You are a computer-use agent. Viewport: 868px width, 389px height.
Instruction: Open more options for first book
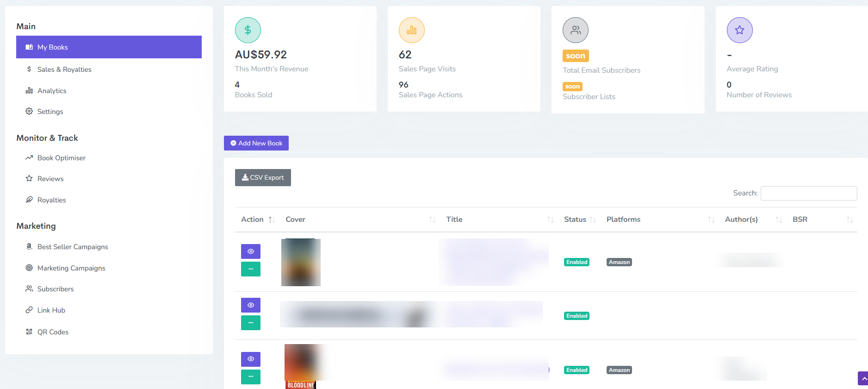point(251,269)
